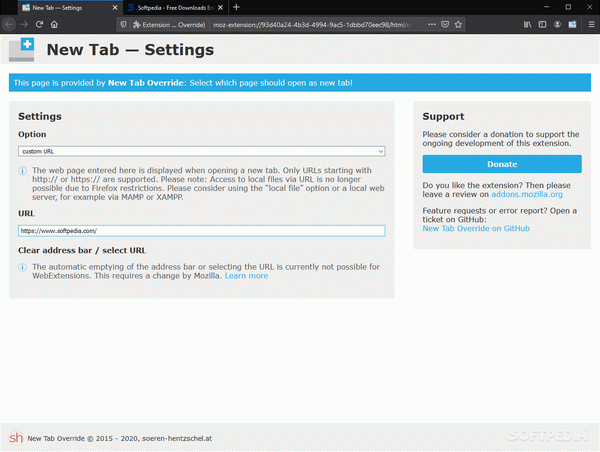
Task: Click the URL input with softpedia.com
Action: tap(202, 231)
